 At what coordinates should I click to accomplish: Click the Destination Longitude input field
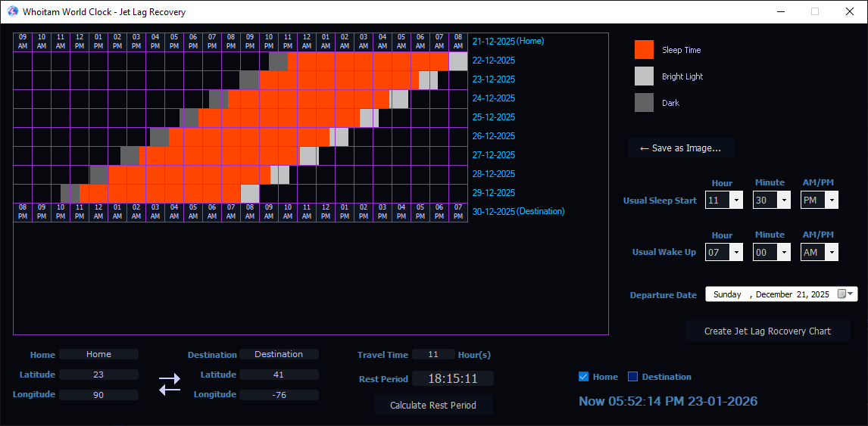(x=279, y=394)
